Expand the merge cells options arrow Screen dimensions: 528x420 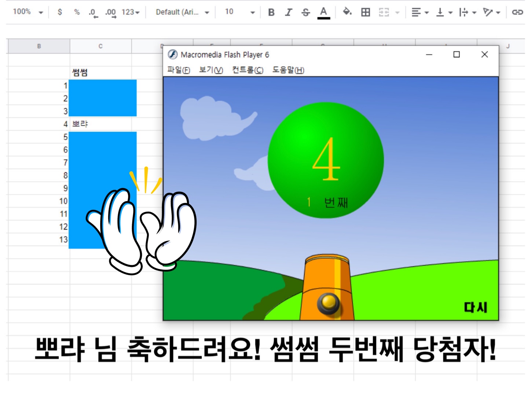point(397,13)
